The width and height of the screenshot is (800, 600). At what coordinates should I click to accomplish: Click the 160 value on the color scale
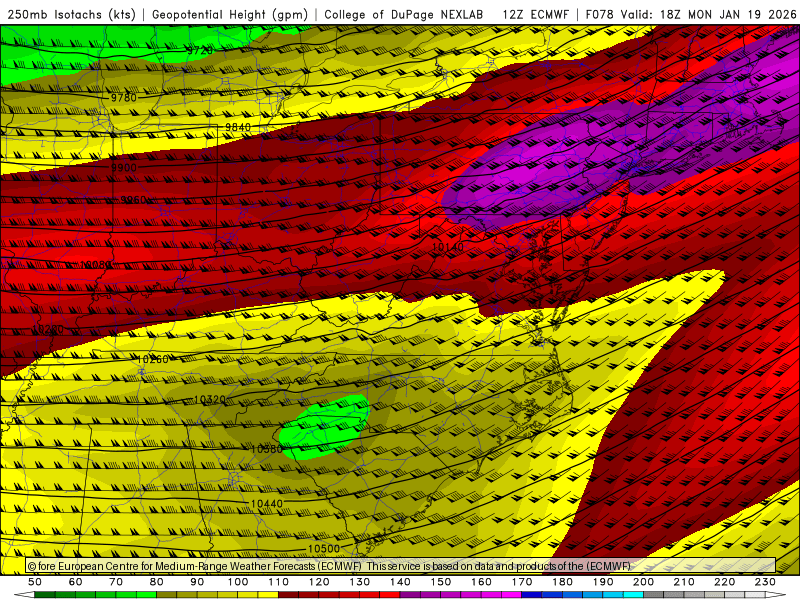(481, 582)
